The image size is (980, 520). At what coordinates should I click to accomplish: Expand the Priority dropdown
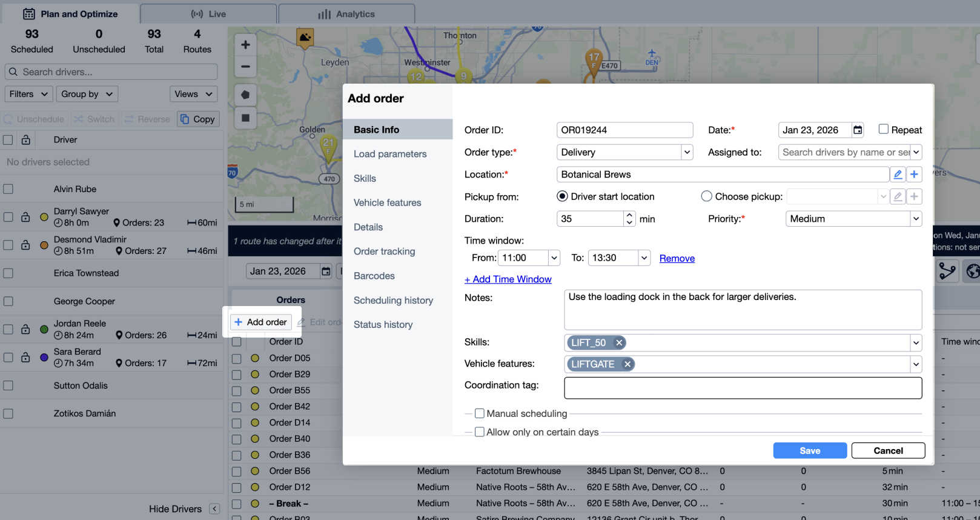(x=915, y=219)
